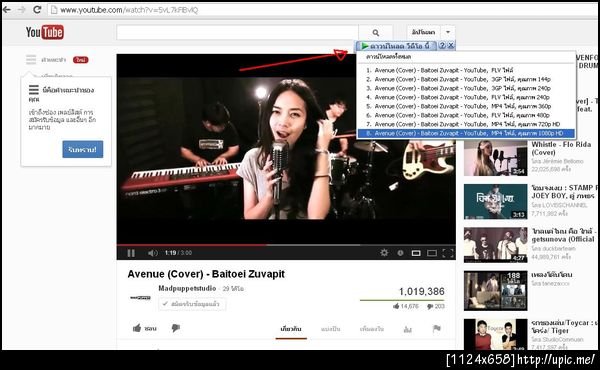This screenshot has width=600, height=370.
Task: Open the playlist thumbnail showing 188 videos
Action: (x=496, y=291)
